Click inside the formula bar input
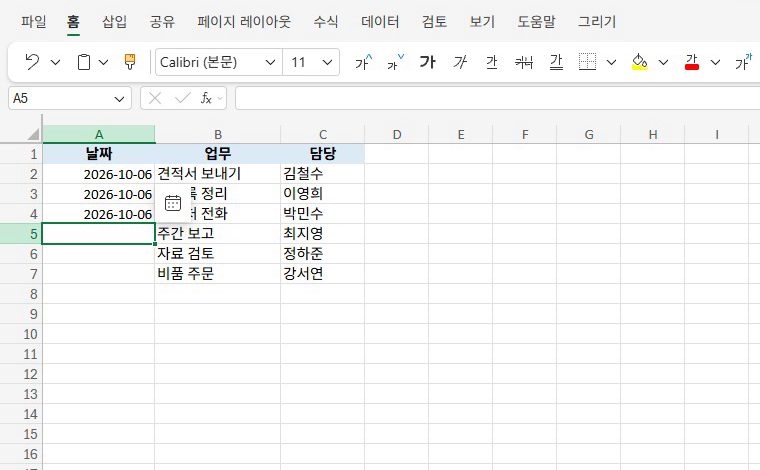 497,98
